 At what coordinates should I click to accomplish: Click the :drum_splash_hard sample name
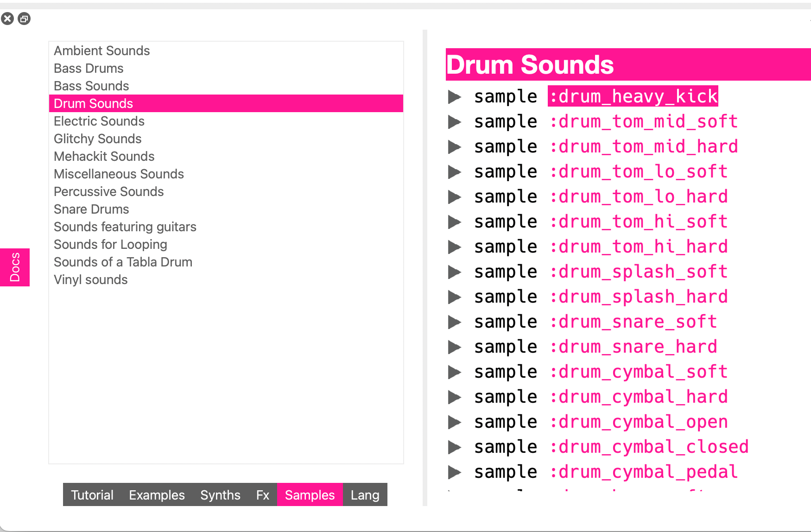639,297
